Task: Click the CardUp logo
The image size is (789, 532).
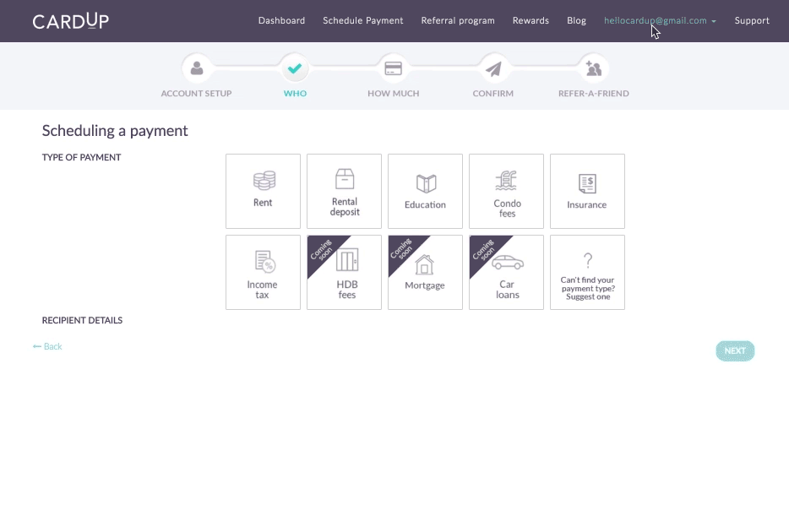Action: pyautogui.click(x=70, y=20)
